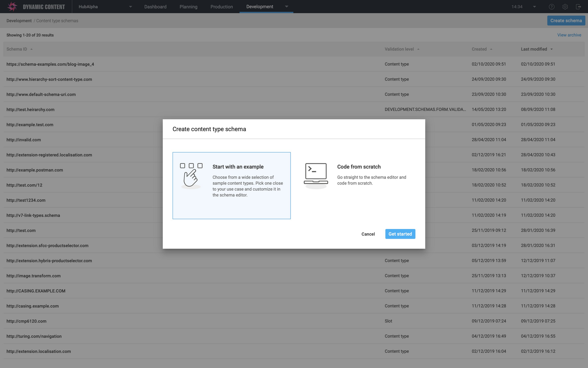Screen dimensions: 588x368
Task: Click the Dynamic Content logo icon
Action: [x=12, y=6]
